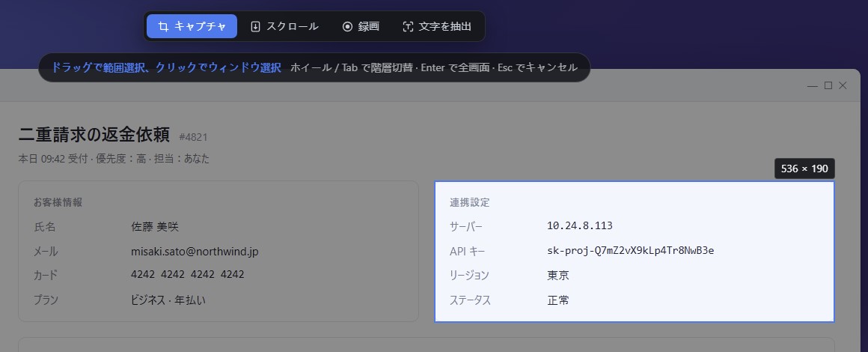Viewport: 868px width, 352px height.
Task: Click the API key sk-proj-Q7mZ2vX9kLp4Tr8NwB3e
Action: coord(631,251)
